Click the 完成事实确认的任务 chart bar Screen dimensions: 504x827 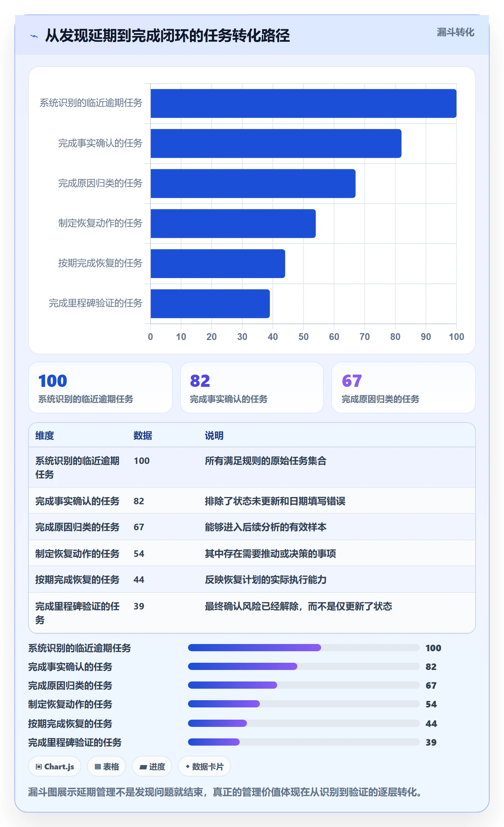[x=276, y=143]
